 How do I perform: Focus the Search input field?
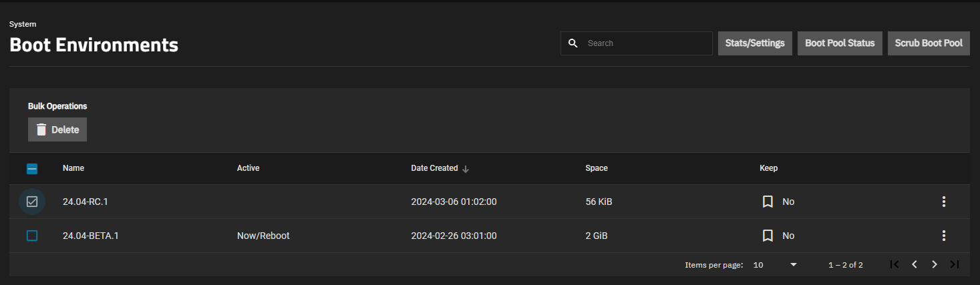(645, 43)
